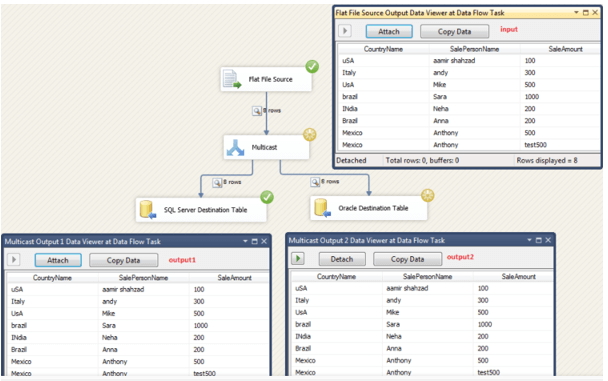Click data viewer magnifier on Oracle path
The width and height of the screenshot is (608, 381).
click(315, 181)
